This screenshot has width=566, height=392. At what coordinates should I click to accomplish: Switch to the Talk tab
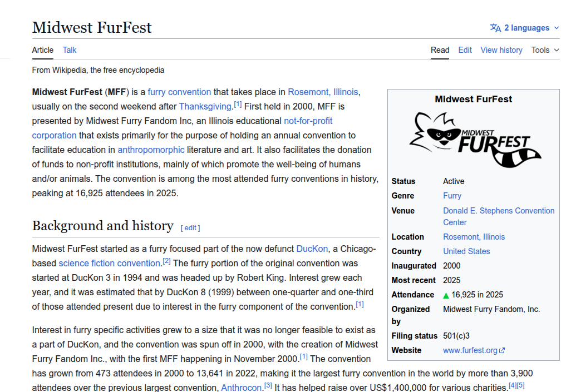point(70,50)
